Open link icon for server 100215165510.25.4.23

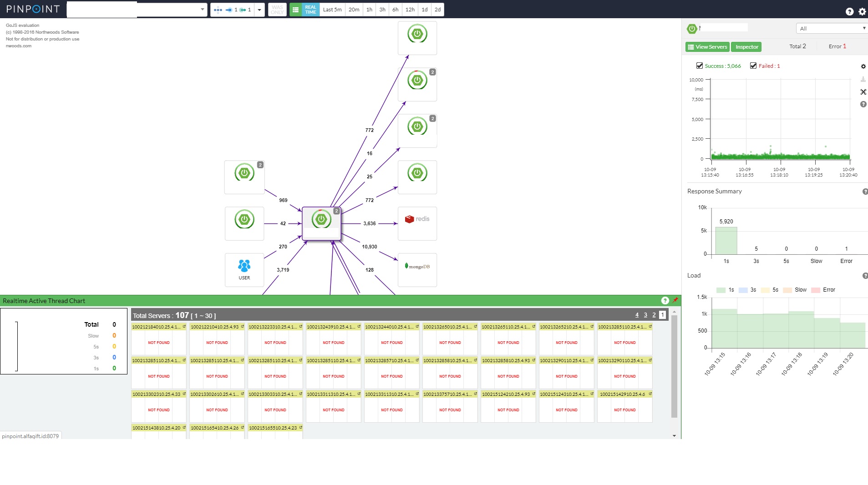pos(301,428)
